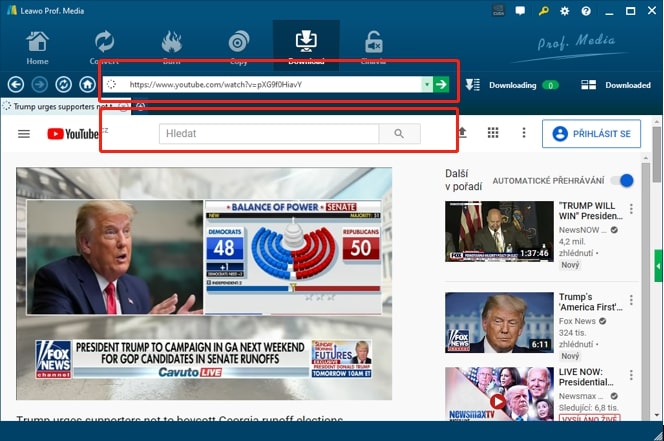The image size is (664, 441).
Task: Go to the browser home page
Action: pos(87,85)
